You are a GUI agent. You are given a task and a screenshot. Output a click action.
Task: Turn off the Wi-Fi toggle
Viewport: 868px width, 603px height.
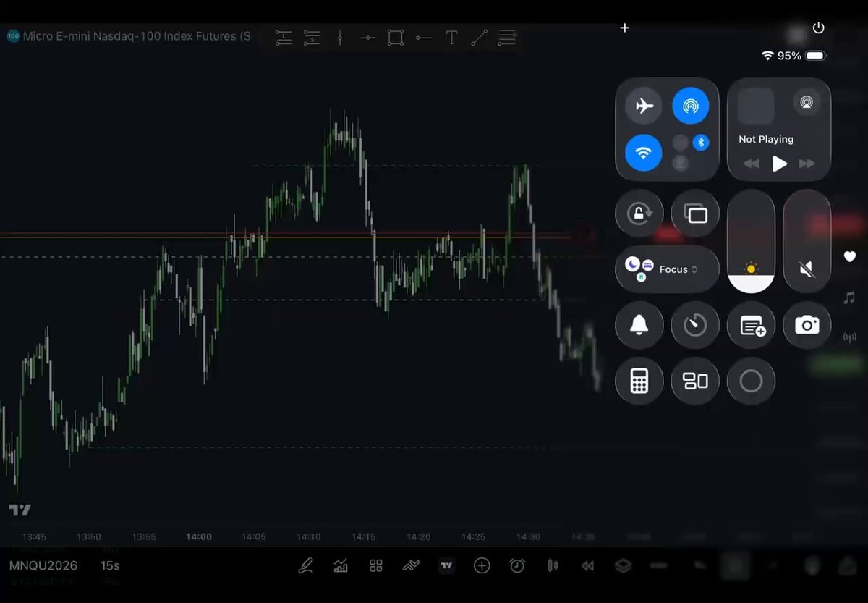coord(643,153)
